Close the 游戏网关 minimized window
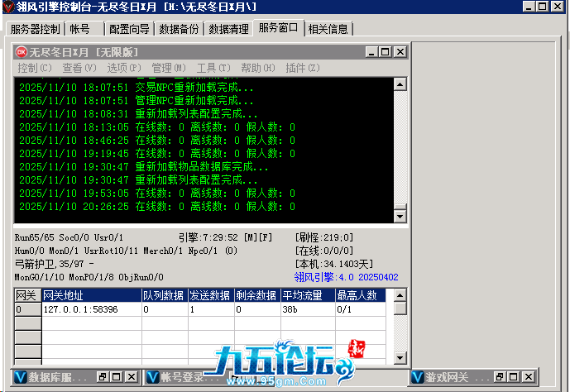570x392 pixels. pos(529,377)
